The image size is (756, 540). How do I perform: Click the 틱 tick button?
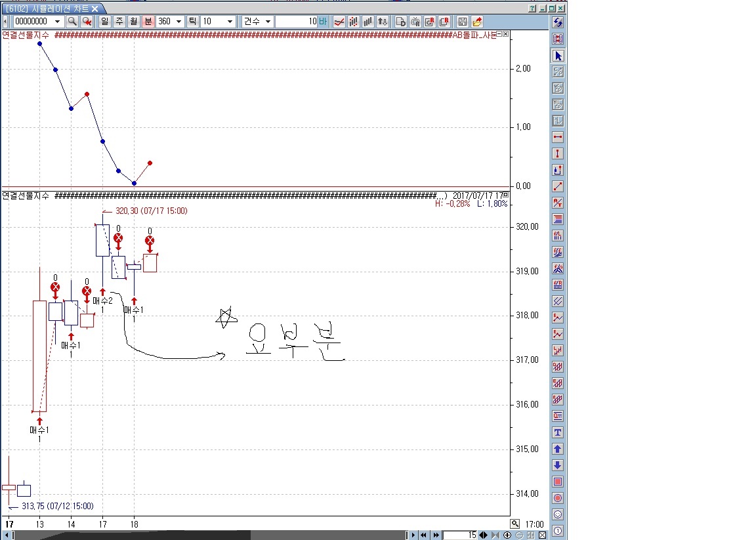192,21
